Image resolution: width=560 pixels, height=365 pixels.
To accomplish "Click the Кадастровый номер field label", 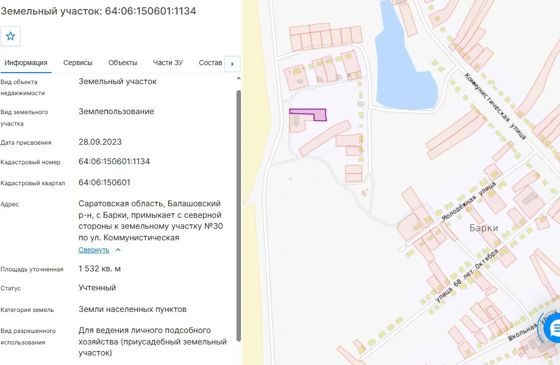I will pyautogui.click(x=30, y=162).
